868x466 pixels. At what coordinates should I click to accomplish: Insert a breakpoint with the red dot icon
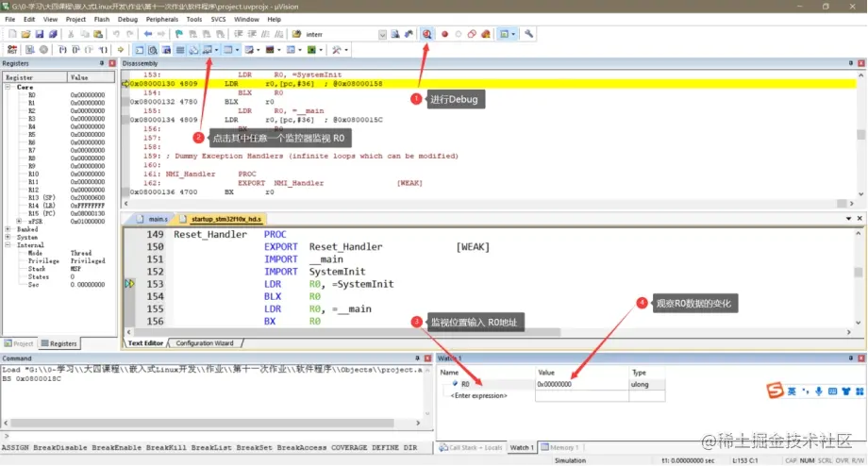444,34
